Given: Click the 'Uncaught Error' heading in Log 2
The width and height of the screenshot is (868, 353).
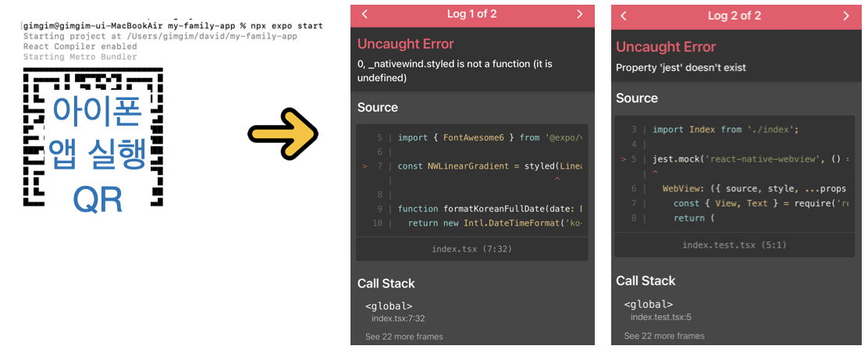Looking at the screenshot, I should click(x=666, y=47).
